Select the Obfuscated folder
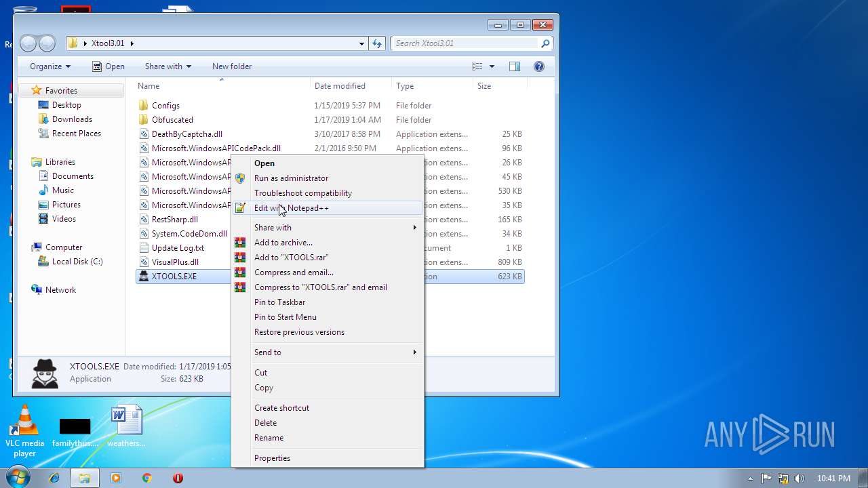The width and height of the screenshot is (868, 488). 172,120
